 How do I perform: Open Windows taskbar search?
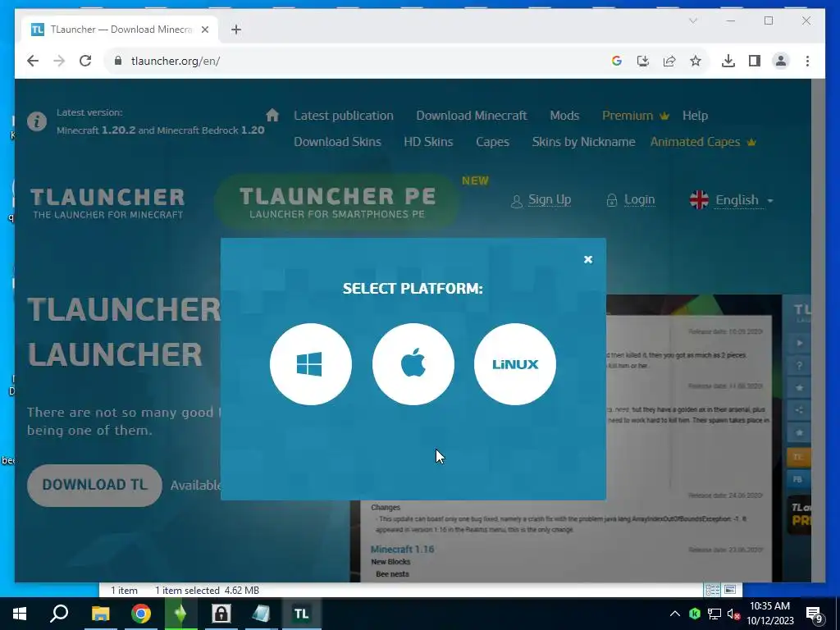59,614
